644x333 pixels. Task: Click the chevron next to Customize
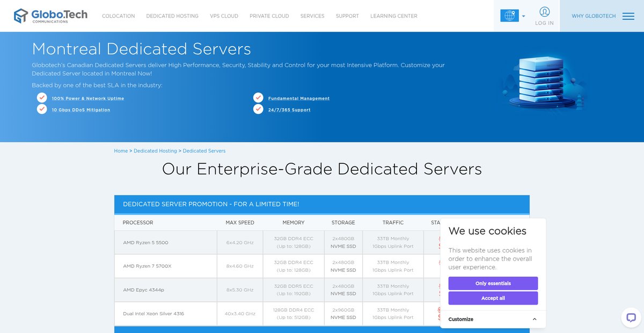535,319
